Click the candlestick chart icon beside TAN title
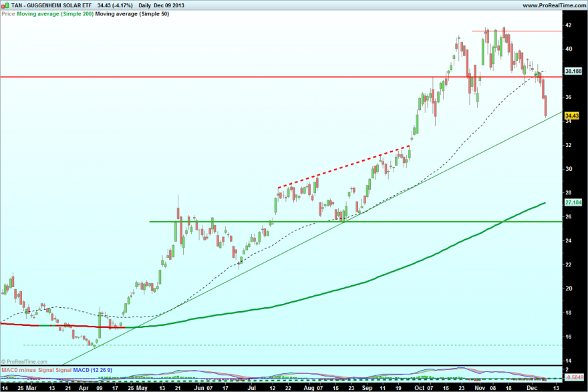This screenshot has height=392, width=588. 5,5
